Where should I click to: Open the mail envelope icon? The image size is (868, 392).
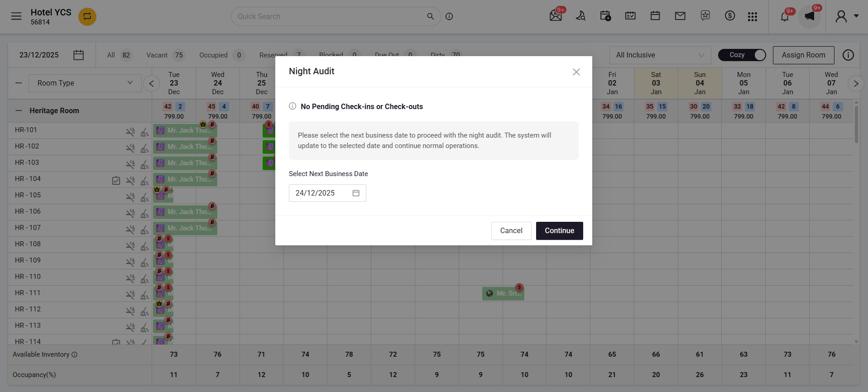(680, 16)
